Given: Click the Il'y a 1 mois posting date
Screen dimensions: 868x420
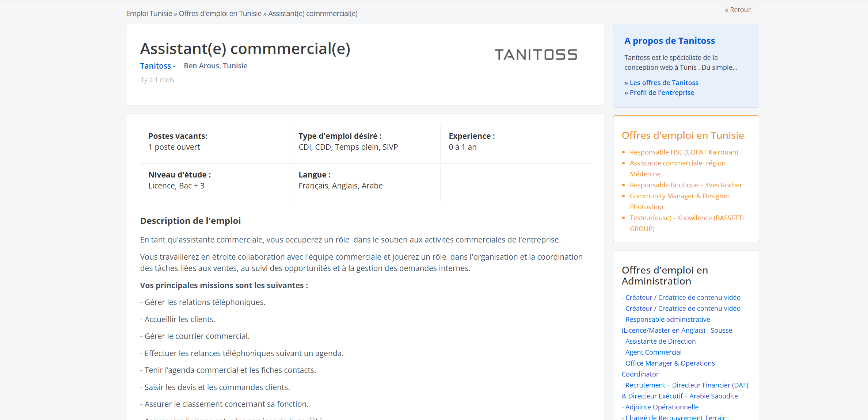Looking at the screenshot, I should 157,80.
